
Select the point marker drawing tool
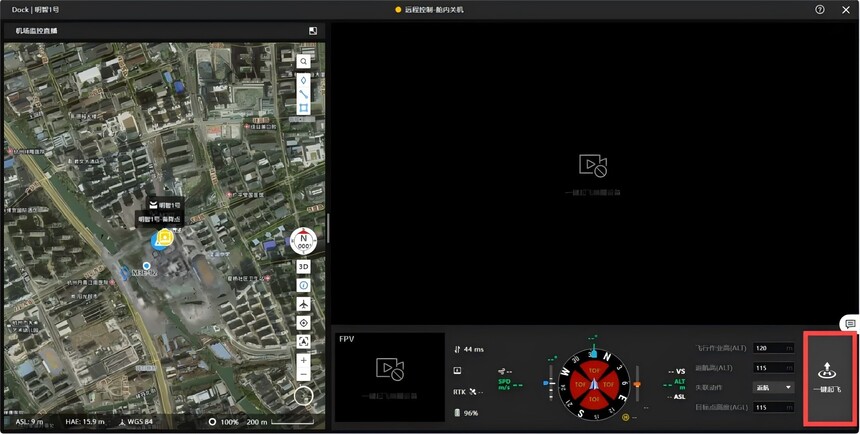pos(303,81)
